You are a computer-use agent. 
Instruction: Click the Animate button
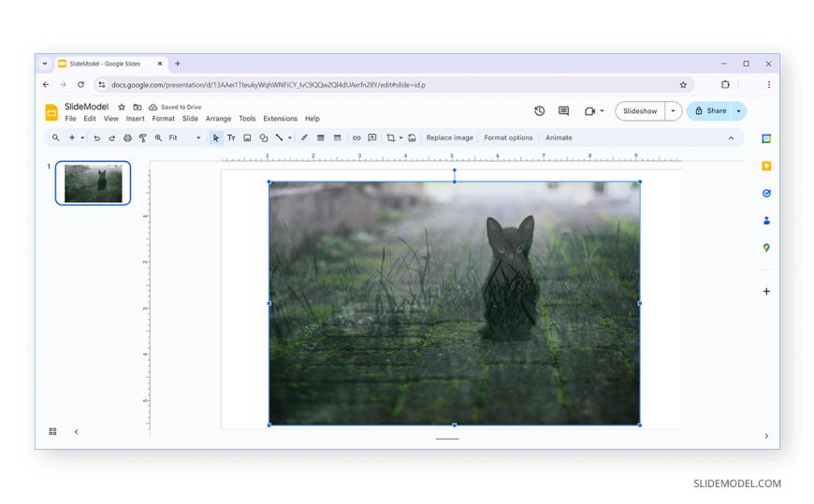click(x=559, y=138)
